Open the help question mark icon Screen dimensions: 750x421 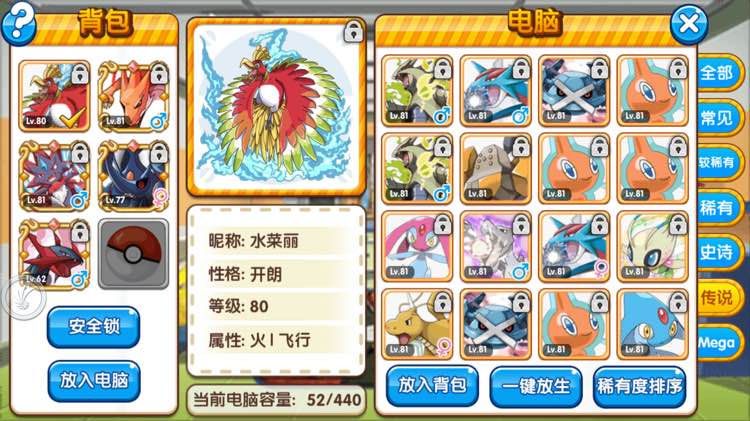(18, 22)
